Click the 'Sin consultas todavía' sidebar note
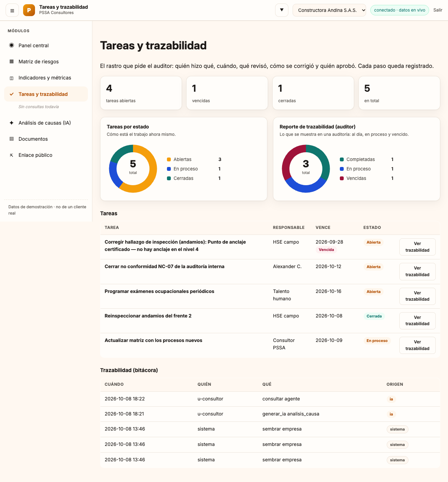This screenshot has width=448, height=482. pos(38,107)
